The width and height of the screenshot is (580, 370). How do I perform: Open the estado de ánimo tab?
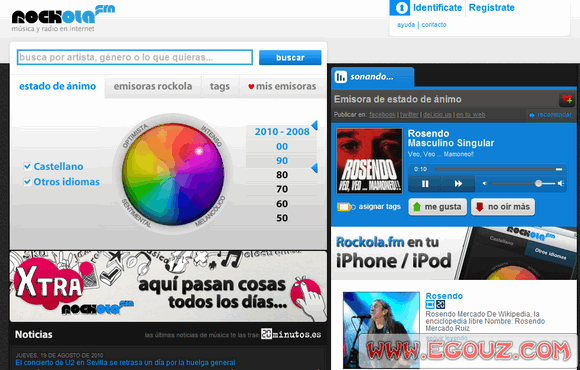57,86
